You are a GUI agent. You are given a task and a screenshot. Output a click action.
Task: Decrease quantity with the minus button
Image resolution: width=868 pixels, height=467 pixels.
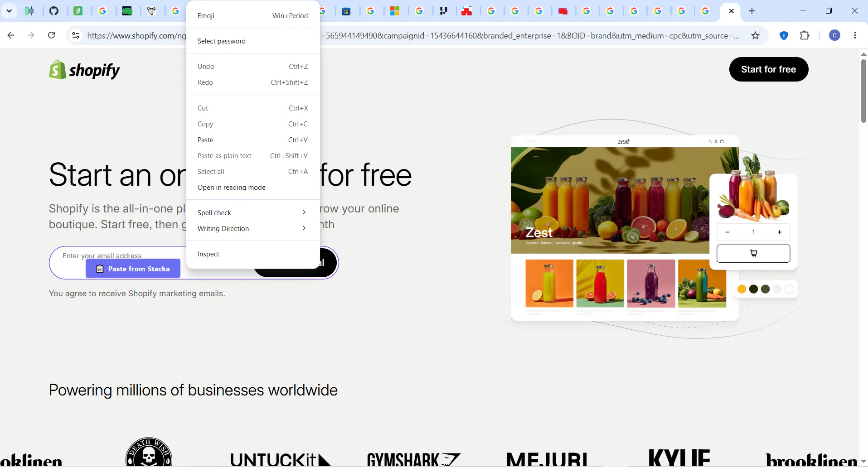click(727, 232)
